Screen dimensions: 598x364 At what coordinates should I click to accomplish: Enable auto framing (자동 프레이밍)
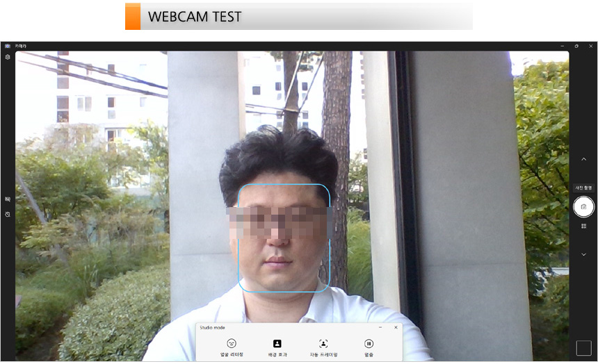click(323, 347)
